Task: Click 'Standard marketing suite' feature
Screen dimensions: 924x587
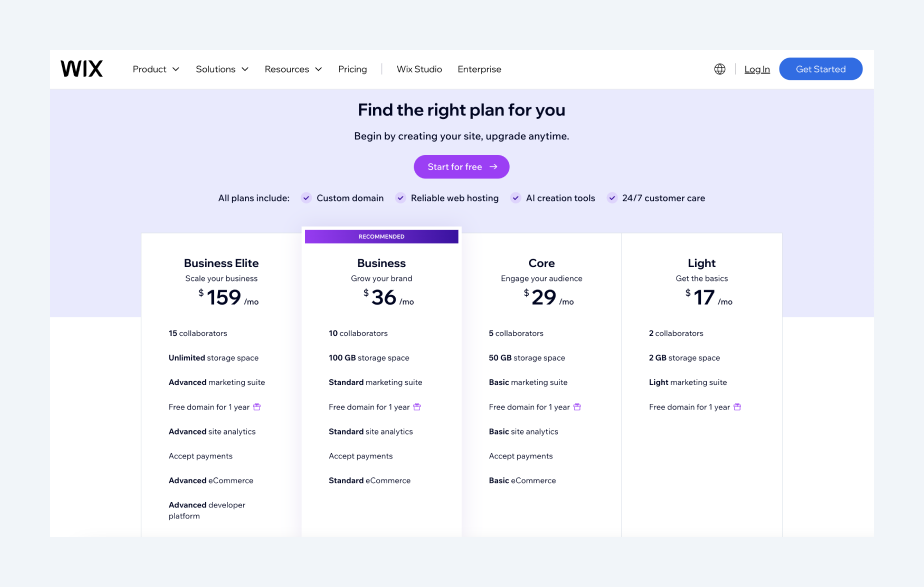Action: click(375, 382)
